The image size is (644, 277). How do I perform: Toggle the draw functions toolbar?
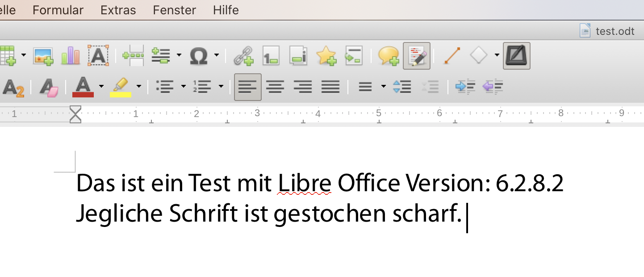pyautogui.click(x=517, y=56)
